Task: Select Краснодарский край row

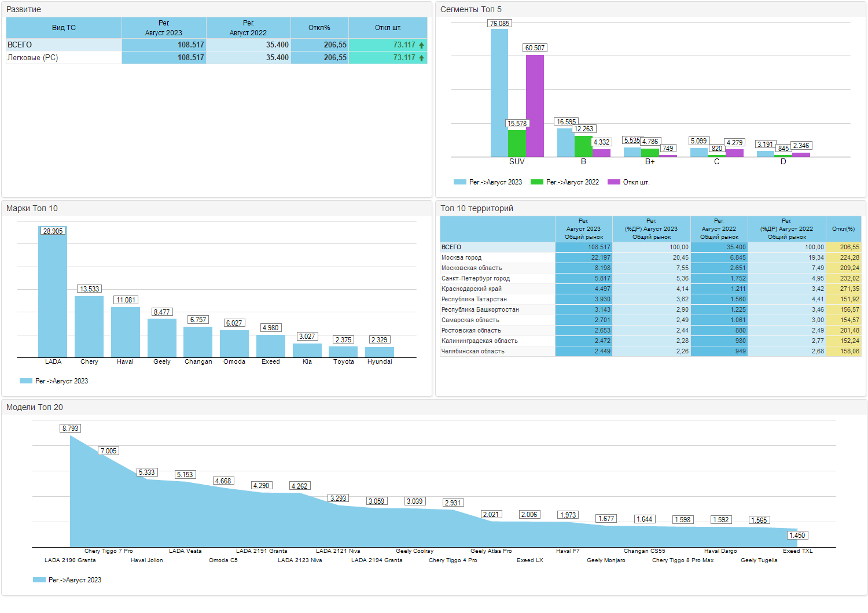Action: pos(650,289)
